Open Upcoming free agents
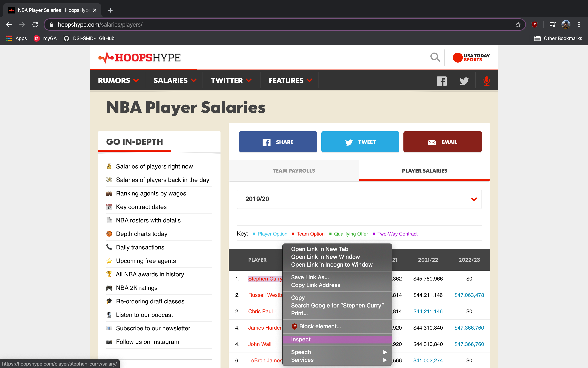Image resolution: width=588 pixels, height=368 pixels. tap(146, 261)
